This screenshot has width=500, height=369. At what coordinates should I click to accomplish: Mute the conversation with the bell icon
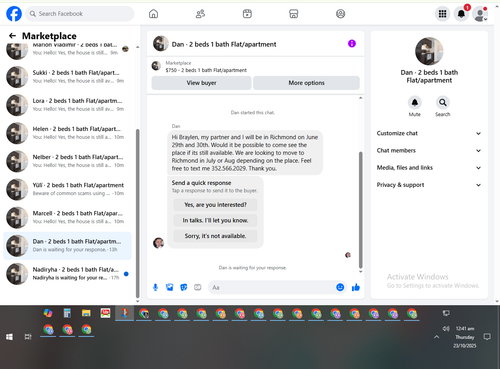[415, 102]
